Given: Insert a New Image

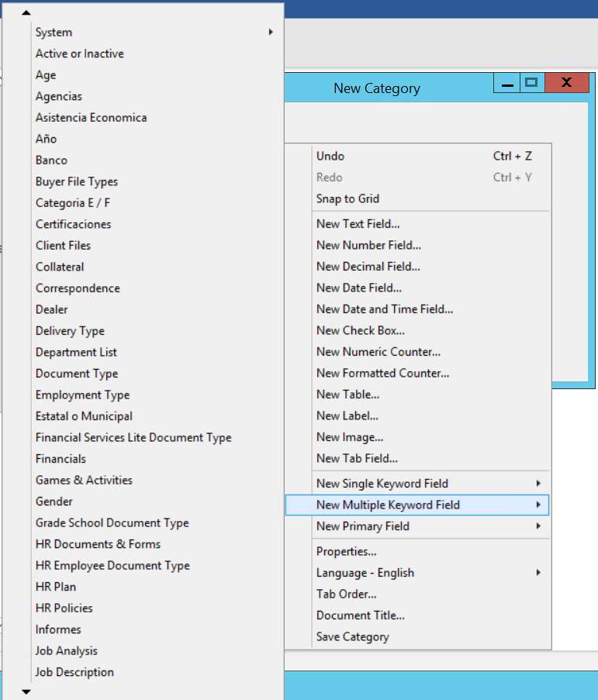Looking at the screenshot, I should (x=417, y=437).
